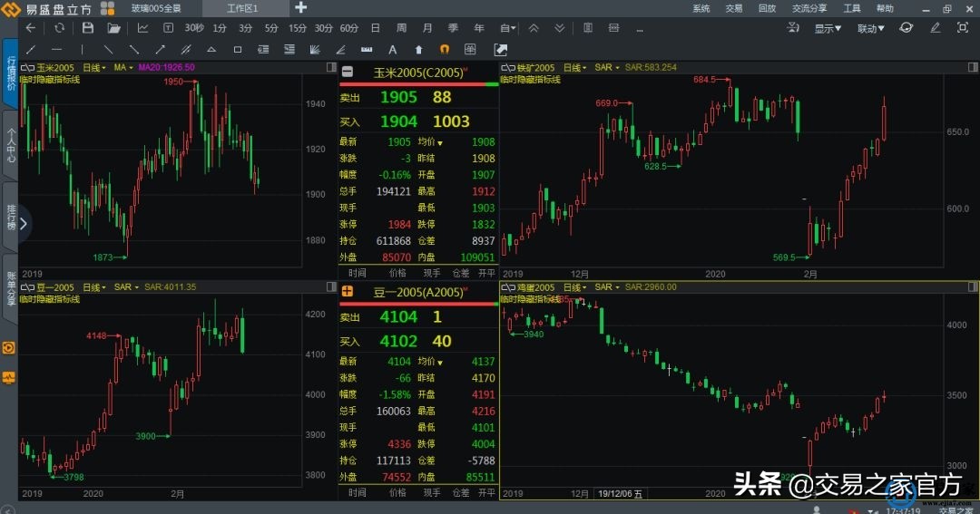Select the 60分 period button

348,28
